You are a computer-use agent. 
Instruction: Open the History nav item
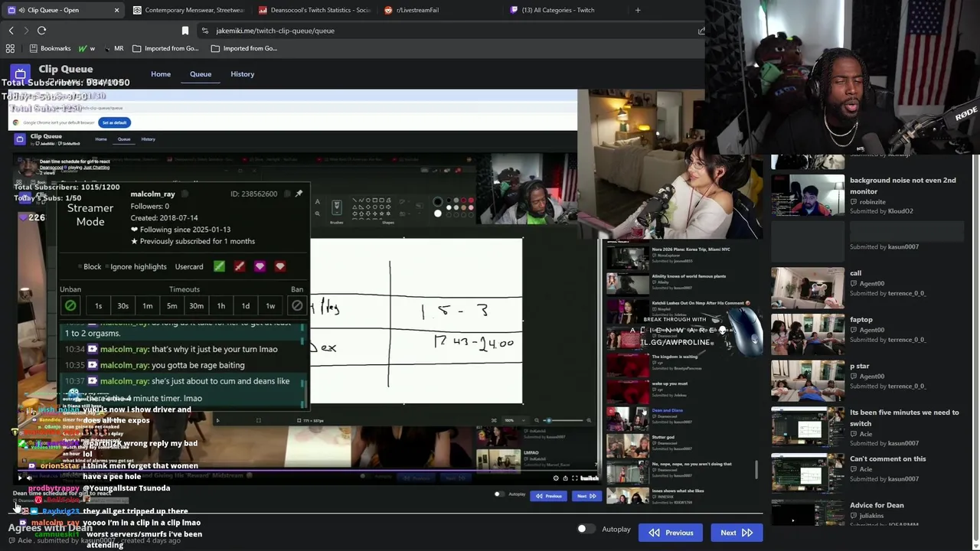point(243,74)
